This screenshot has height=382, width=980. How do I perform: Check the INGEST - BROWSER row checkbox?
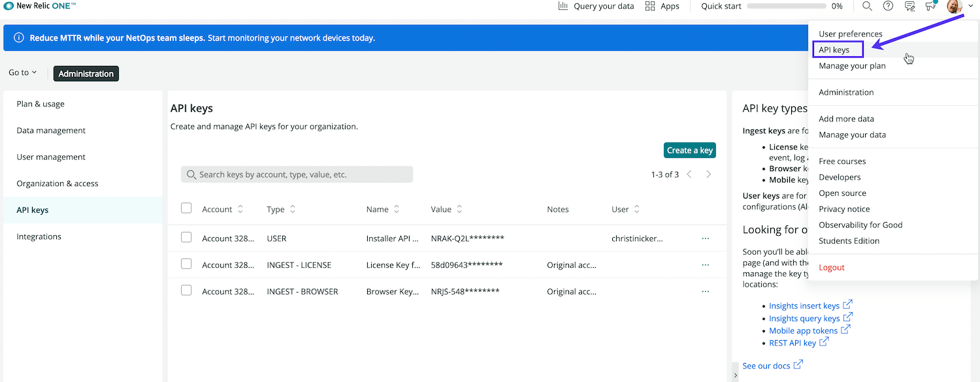click(x=186, y=291)
